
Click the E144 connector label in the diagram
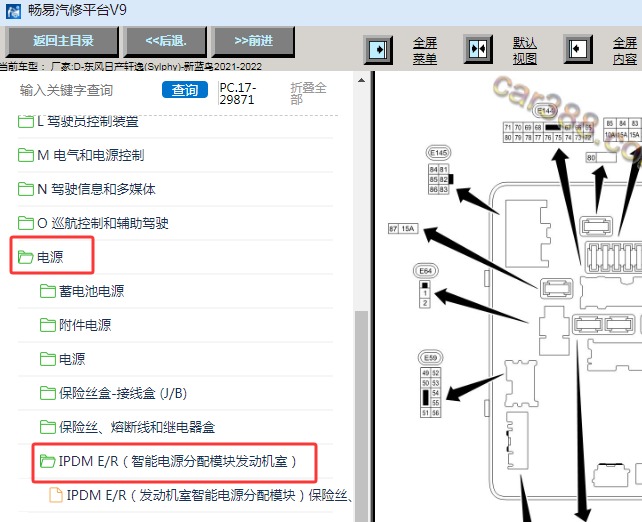click(x=545, y=111)
